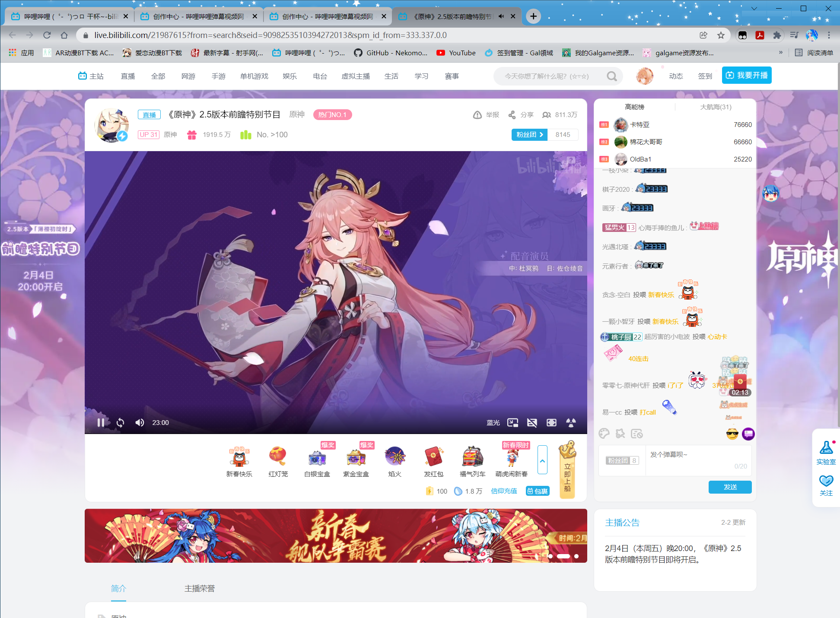Send the 红灯笼 gift
The height and width of the screenshot is (618, 840).
pos(278,462)
